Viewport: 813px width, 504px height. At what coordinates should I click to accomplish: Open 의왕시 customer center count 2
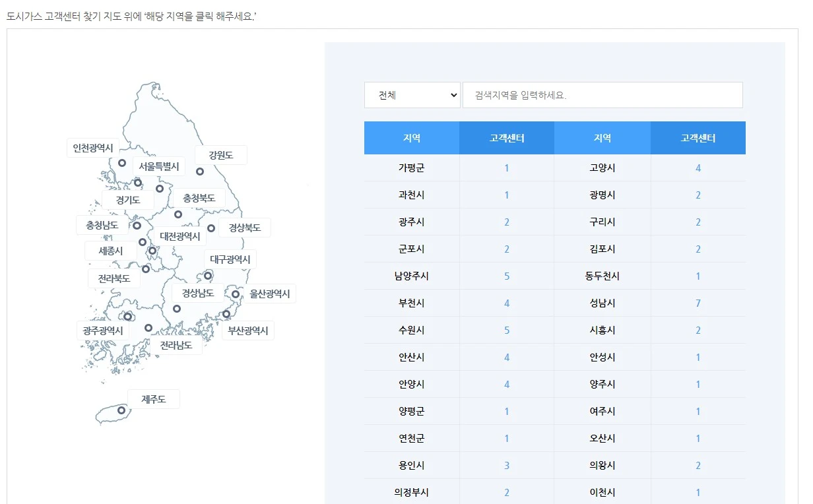tap(698, 466)
